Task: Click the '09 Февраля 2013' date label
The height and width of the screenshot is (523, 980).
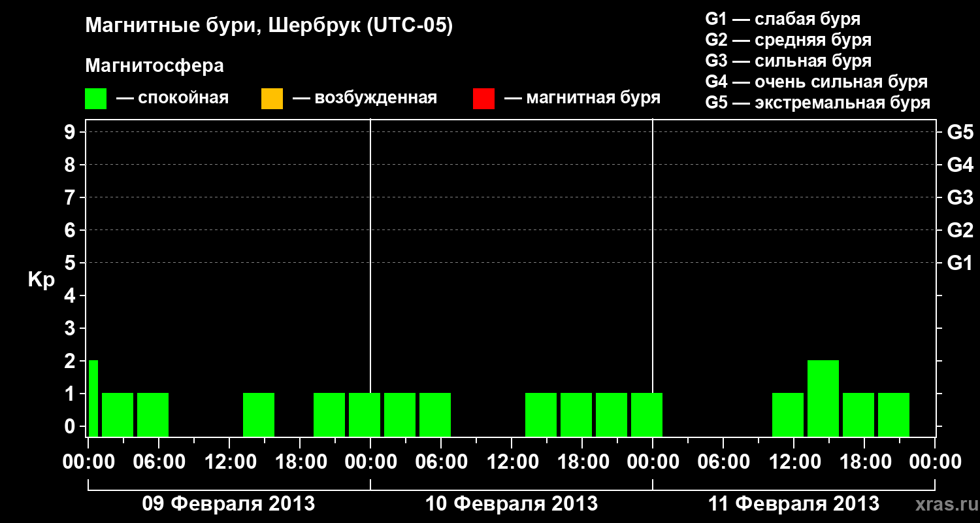Action: tap(229, 504)
